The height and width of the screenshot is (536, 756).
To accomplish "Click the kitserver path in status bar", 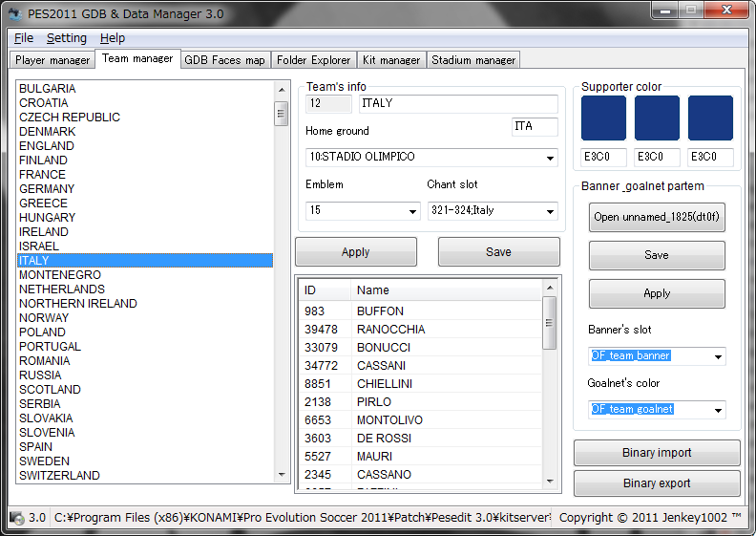I will pyautogui.click(x=302, y=518).
